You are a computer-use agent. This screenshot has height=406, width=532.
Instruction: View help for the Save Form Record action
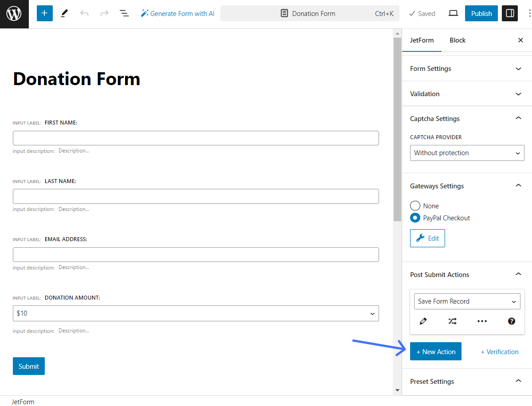coord(511,321)
